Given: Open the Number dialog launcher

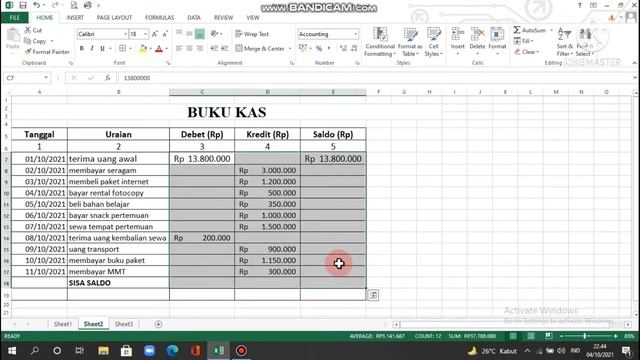Looking at the screenshot, I should [x=357, y=63].
